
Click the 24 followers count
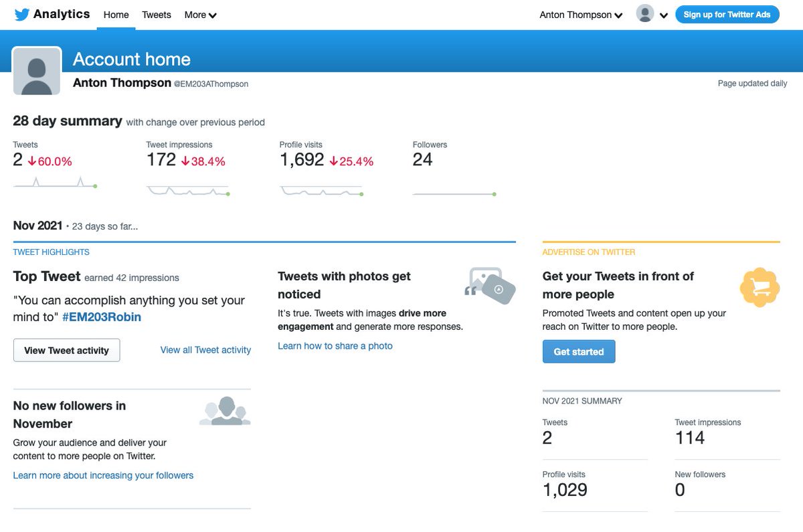click(x=423, y=160)
